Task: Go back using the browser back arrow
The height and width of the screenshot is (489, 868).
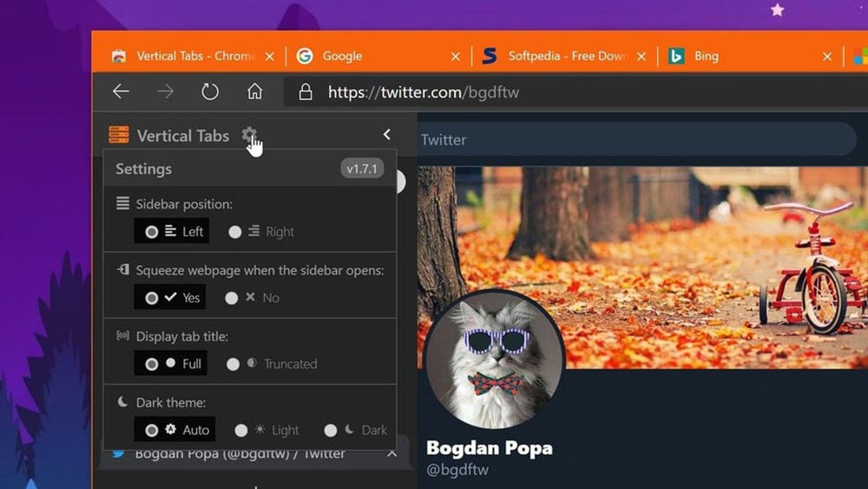Action: pos(121,91)
